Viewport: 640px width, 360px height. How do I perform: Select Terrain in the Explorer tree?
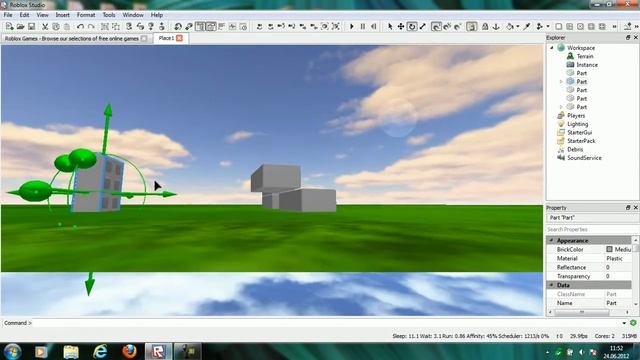click(x=585, y=56)
